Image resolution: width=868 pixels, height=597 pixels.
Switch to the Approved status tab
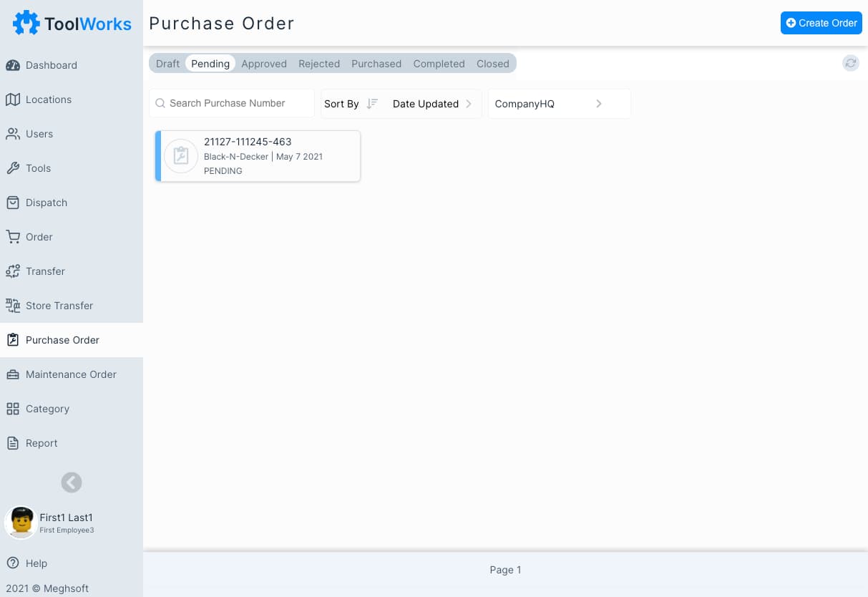tap(264, 64)
